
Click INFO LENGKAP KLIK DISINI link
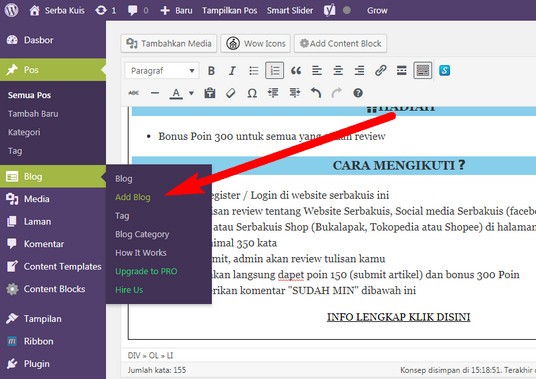[399, 317]
